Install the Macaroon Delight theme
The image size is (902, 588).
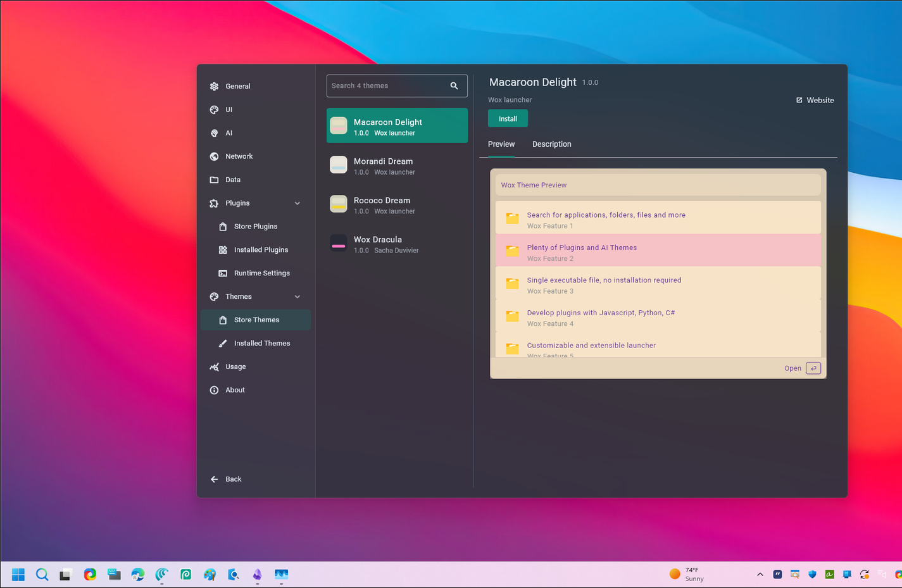[507, 118]
